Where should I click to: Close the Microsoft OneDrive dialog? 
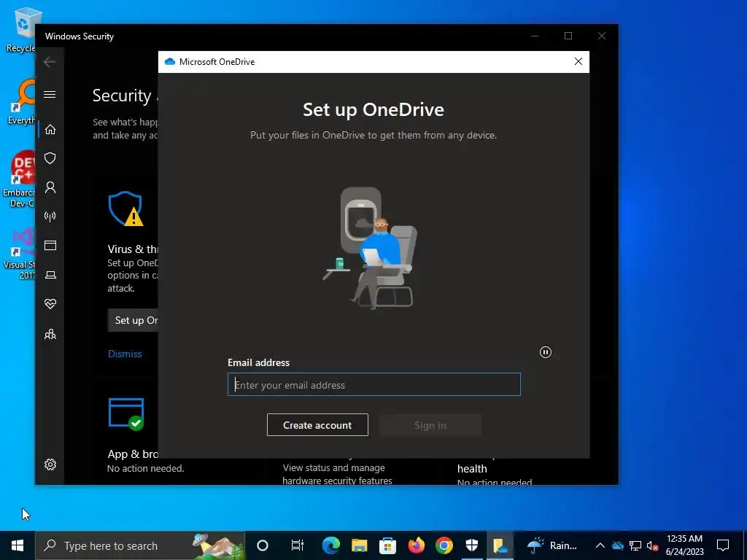coord(578,61)
